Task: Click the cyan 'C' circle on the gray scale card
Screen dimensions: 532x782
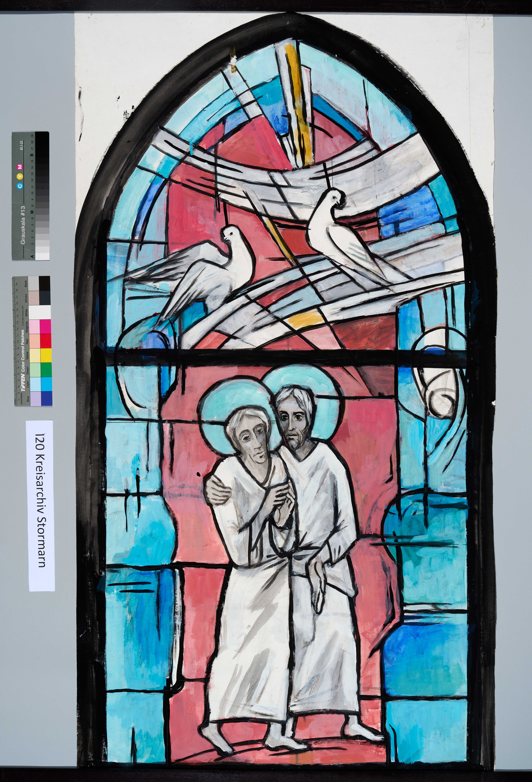Action: click(x=20, y=186)
